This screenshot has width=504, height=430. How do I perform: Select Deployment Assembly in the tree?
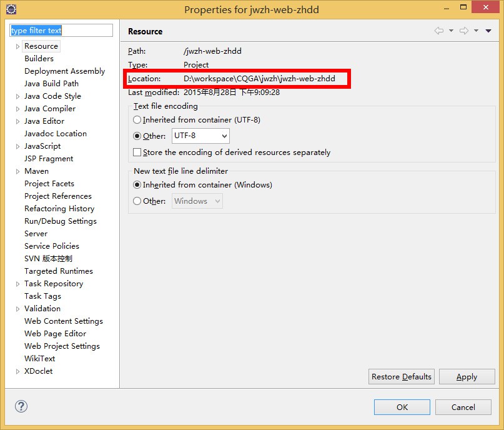(x=64, y=71)
